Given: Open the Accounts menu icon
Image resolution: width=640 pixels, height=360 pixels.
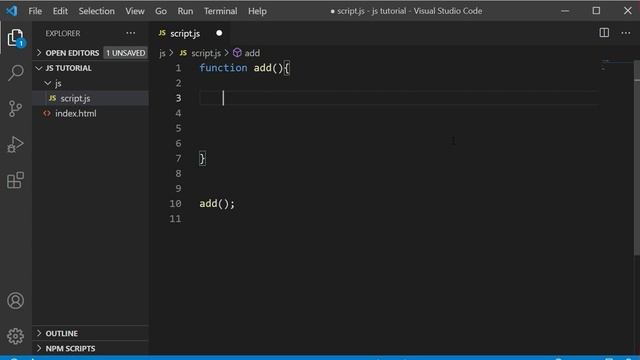Looking at the screenshot, I should (16, 300).
